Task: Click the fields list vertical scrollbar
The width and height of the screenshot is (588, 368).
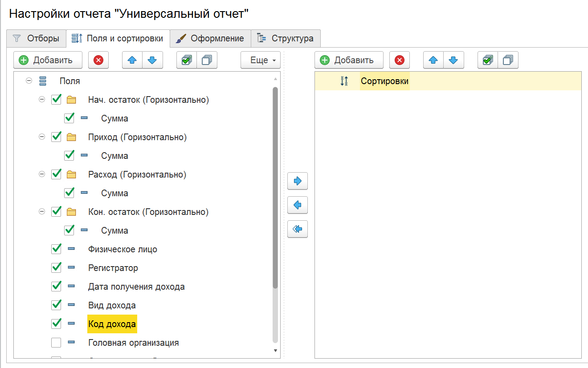Action: coord(275,187)
